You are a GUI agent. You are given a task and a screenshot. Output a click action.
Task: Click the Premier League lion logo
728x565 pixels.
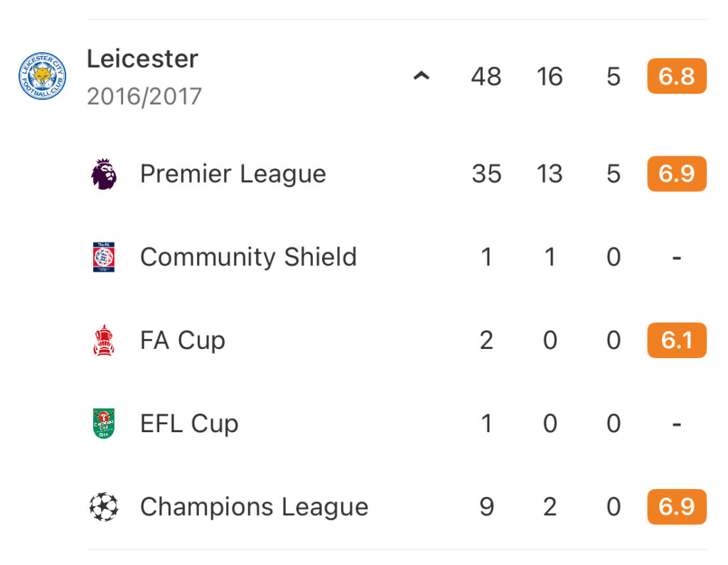tap(104, 173)
